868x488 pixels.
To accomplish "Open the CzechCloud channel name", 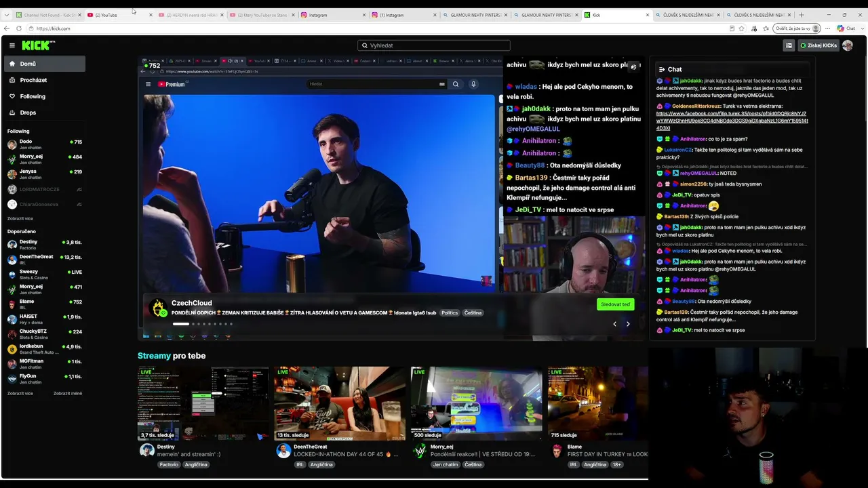I will click(192, 303).
